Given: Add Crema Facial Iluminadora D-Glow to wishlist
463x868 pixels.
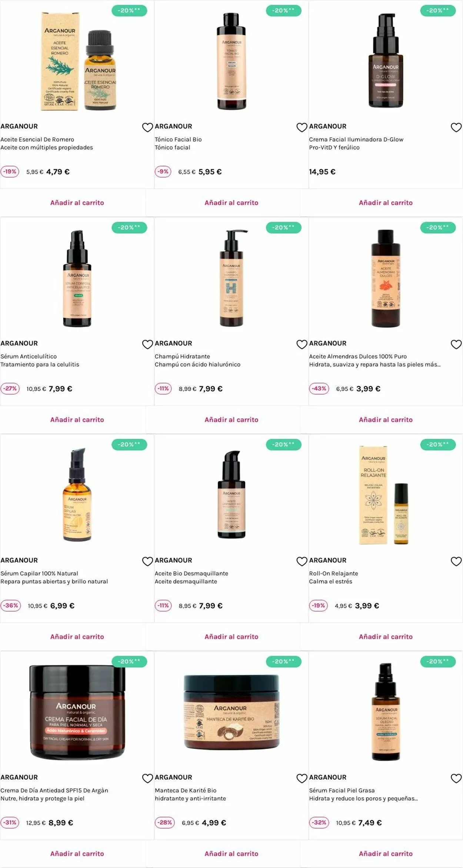Looking at the screenshot, I should 456,127.
